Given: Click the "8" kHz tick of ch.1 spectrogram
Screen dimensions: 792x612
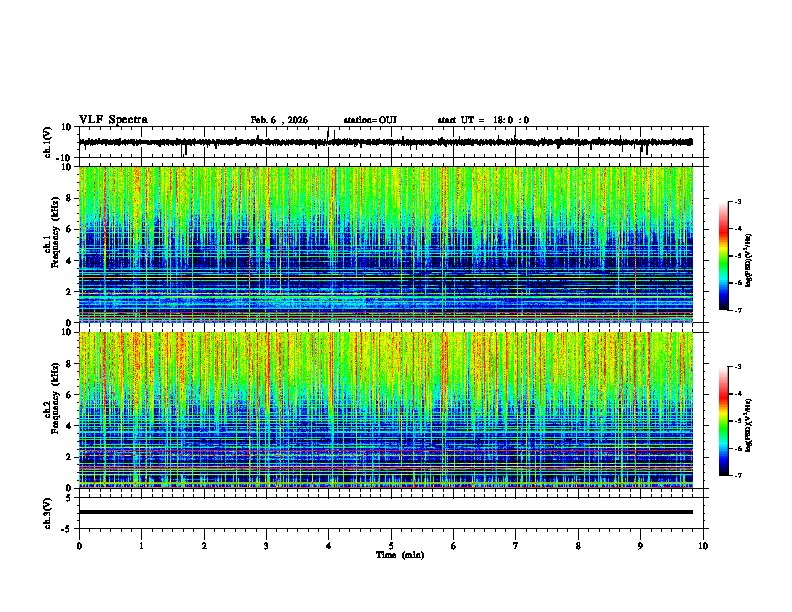Looking at the screenshot, I should click(x=69, y=198).
